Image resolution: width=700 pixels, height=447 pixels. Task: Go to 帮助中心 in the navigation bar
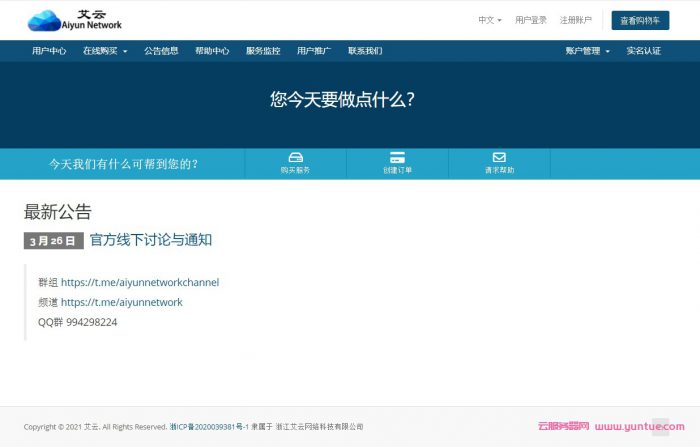click(212, 51)
